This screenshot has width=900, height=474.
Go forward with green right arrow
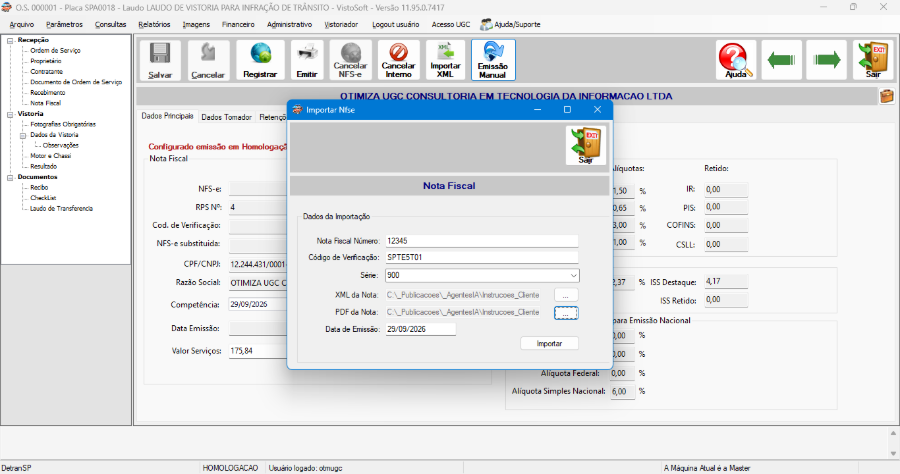[827, 60]
